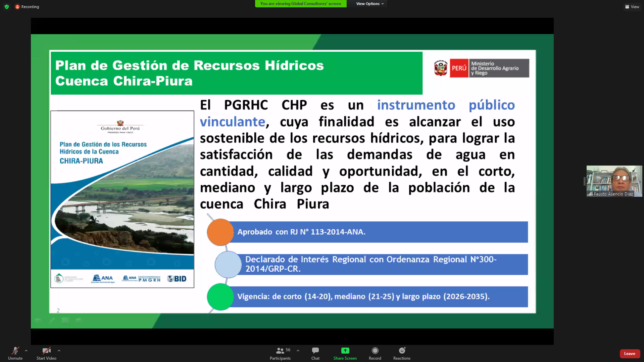Open Reactions menu
The width and height of the screenshot is (644, 362).
(402, 353)
